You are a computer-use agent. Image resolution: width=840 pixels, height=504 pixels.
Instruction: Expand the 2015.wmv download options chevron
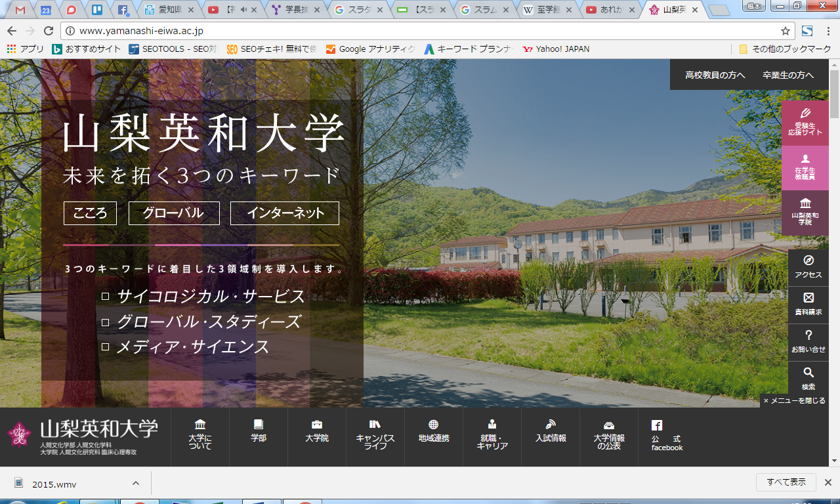tap(135, 484)
